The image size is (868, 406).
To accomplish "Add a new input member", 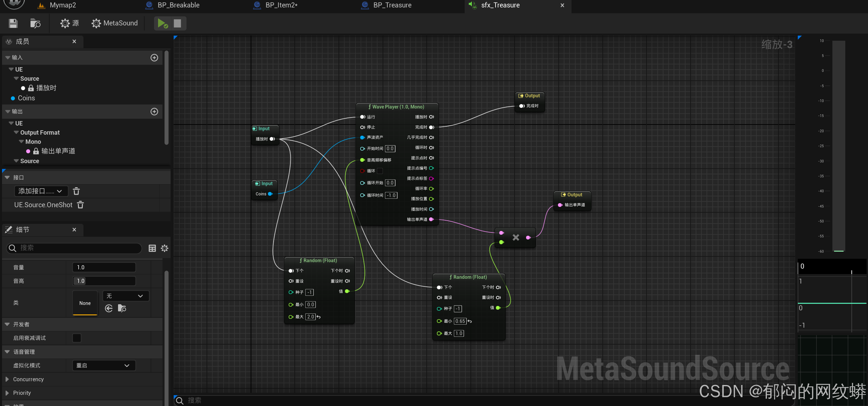I will tap(154, 58).
